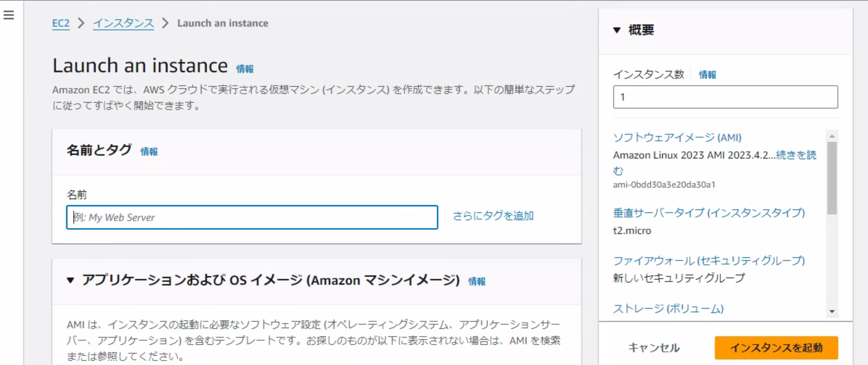Click the summary panel scrollbar thumb
The image size is (868, 365).
pos(832,178)
